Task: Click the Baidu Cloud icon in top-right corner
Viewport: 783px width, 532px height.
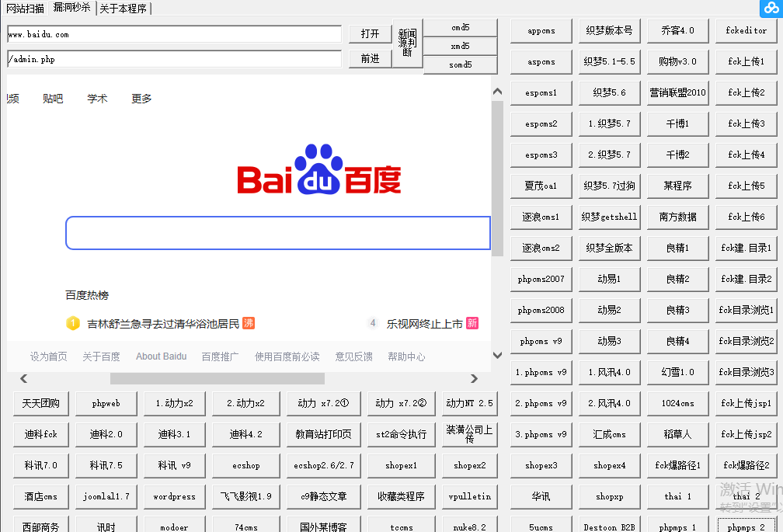Action: (x=773, y=9)
